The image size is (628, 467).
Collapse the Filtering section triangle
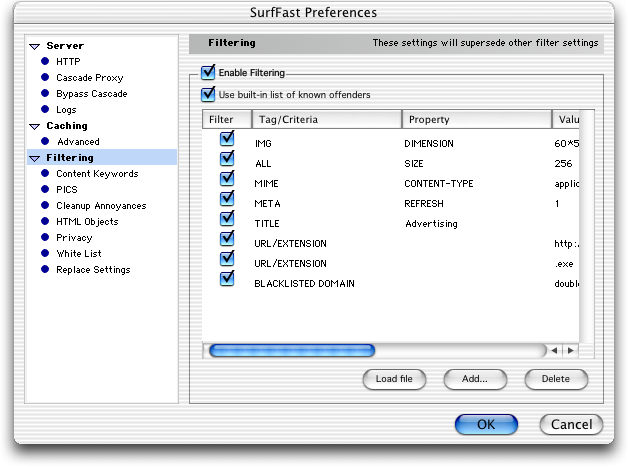click(34, 159)
